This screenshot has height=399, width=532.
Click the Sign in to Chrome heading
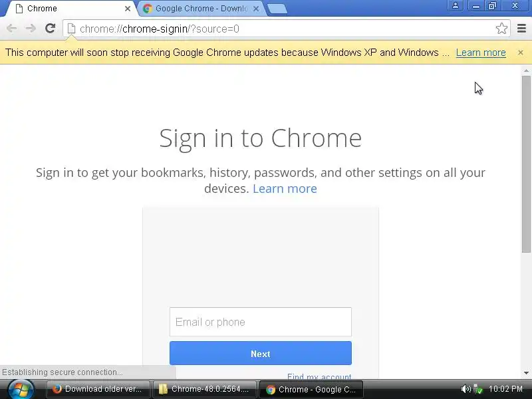[x=261, y=138]
